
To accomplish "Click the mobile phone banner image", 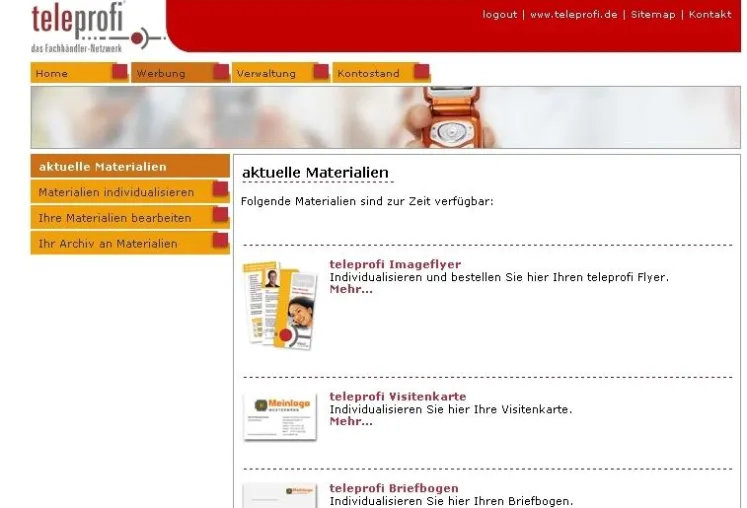I will click(x=386, y=117).
